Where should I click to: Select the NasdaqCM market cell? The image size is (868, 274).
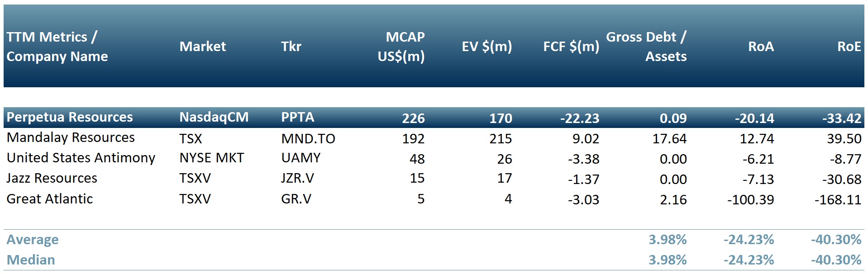click(x=214, y=118)
